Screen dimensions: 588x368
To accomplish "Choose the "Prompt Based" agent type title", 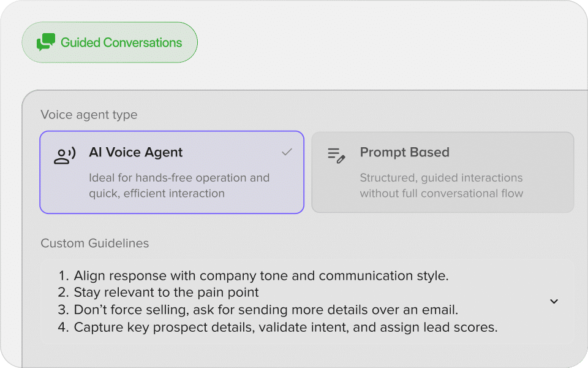I will pyautogui.click(x=404, y=152).
